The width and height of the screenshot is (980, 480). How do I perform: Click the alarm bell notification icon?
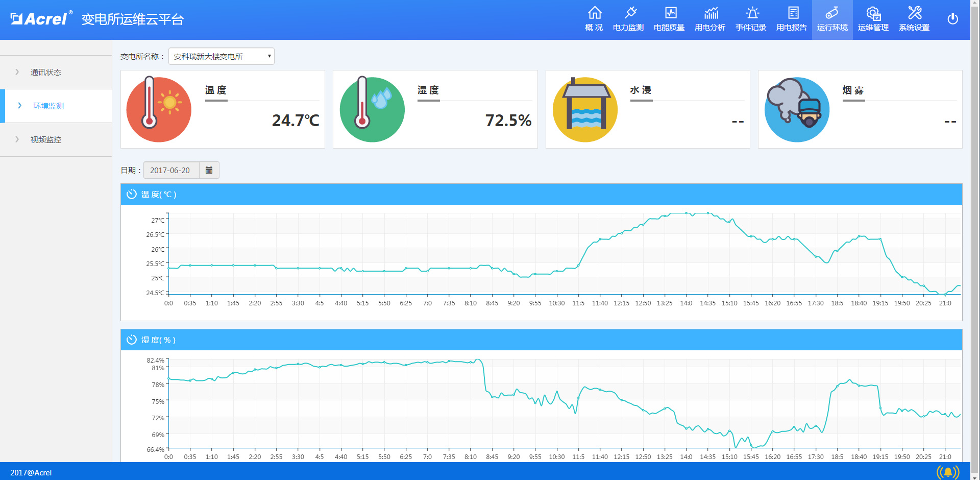[x=948, y=472]
